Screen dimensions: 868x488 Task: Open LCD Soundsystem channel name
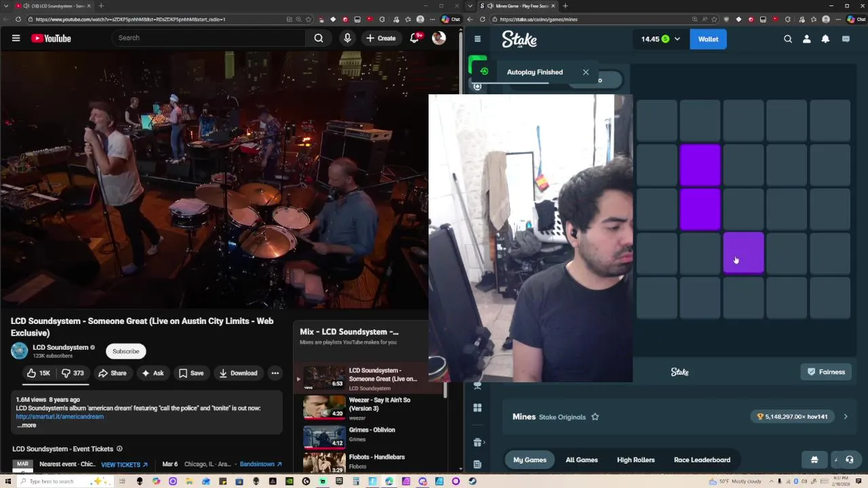[x=60, y=347]
